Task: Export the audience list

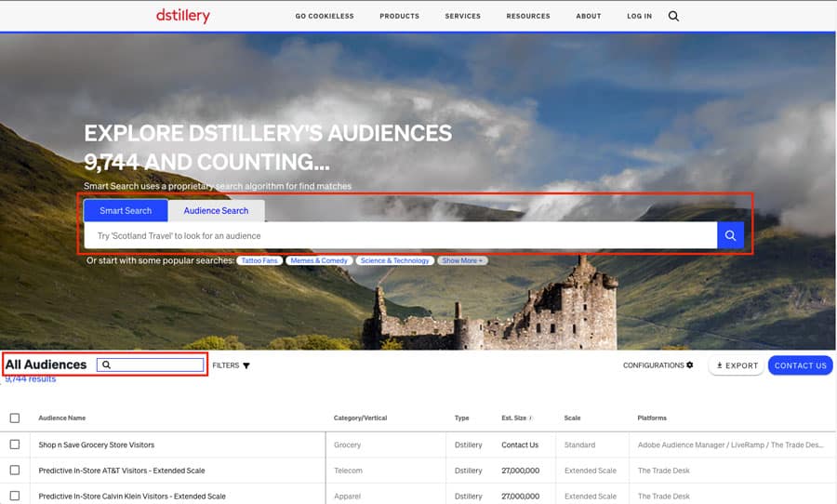Action: pos(736,365)
